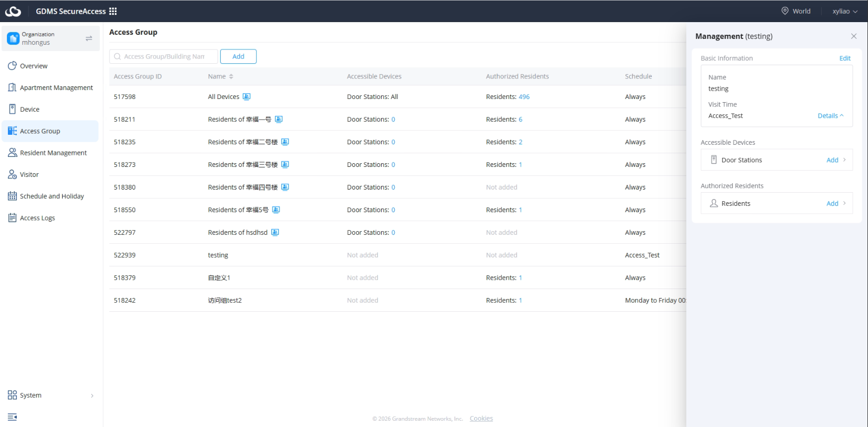868x427 pixels.
Task: Open the 496 residents count link
Action: [x=524, y=97]
